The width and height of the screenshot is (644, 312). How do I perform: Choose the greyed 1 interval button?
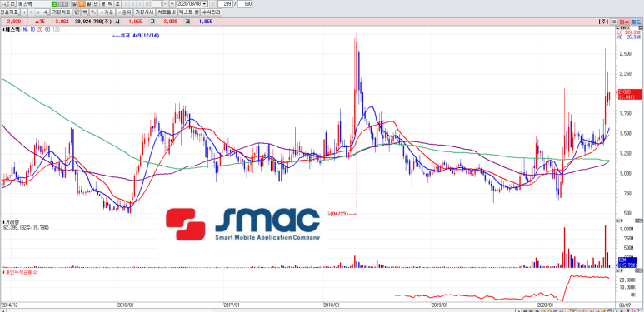125,3
